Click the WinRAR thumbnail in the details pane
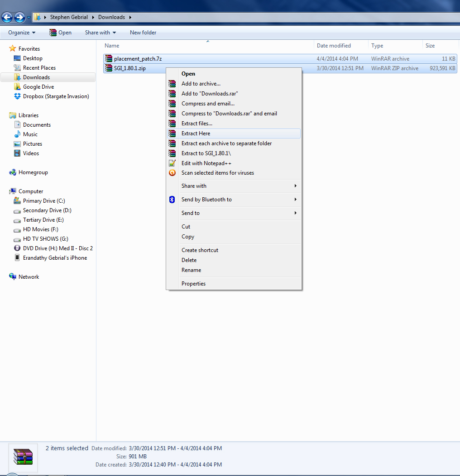 [23, 457]
